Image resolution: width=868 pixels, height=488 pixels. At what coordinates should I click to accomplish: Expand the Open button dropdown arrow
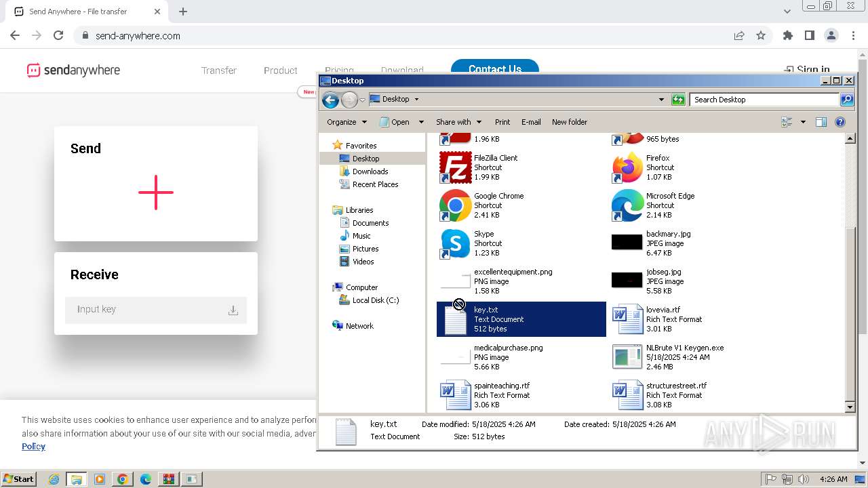pos(421,122)
